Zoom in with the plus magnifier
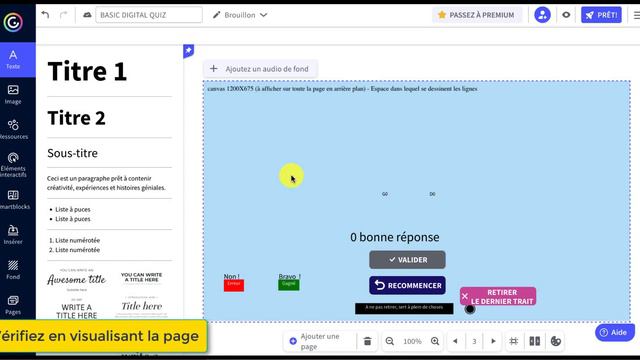Image resolution: width=640 pixels, height=360 pixels. (x=435, y=341)
